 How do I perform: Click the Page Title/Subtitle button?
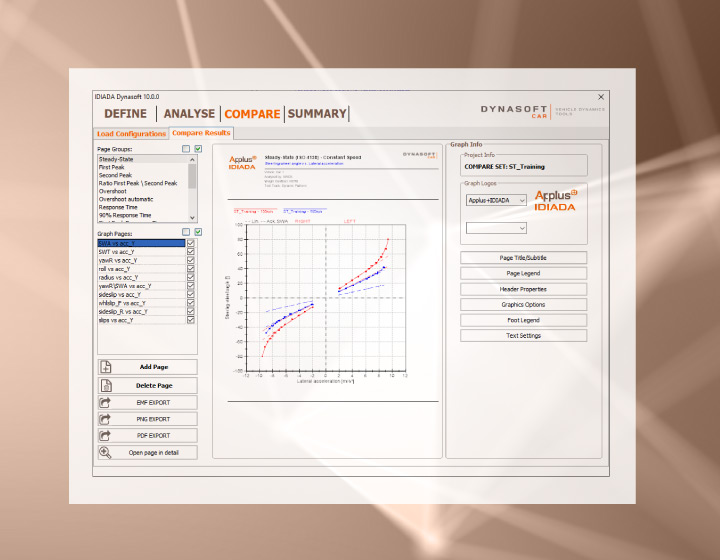point(523,258)
